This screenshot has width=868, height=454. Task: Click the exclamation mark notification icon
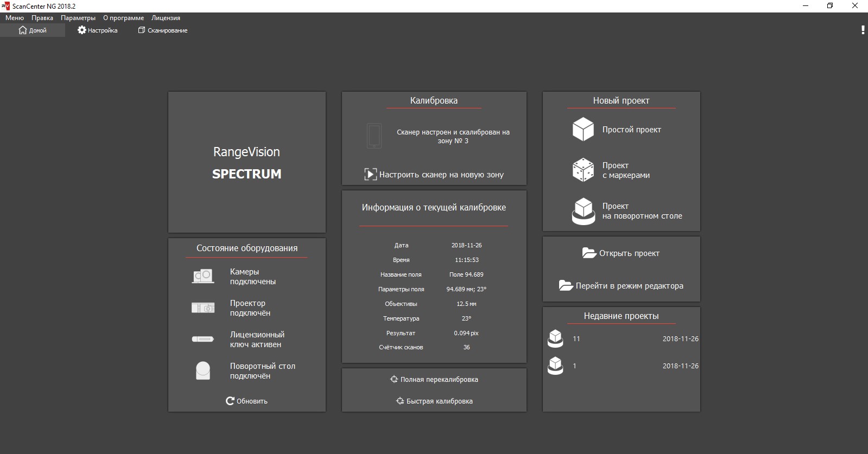(863, 30)
